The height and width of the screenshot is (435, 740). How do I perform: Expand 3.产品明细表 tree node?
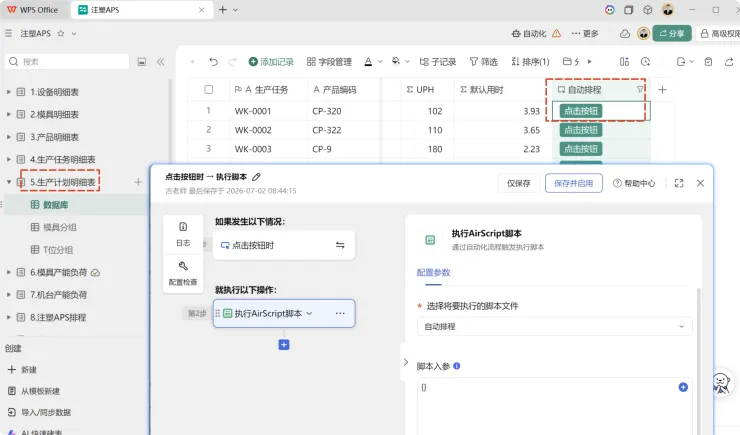click(8, 137)
